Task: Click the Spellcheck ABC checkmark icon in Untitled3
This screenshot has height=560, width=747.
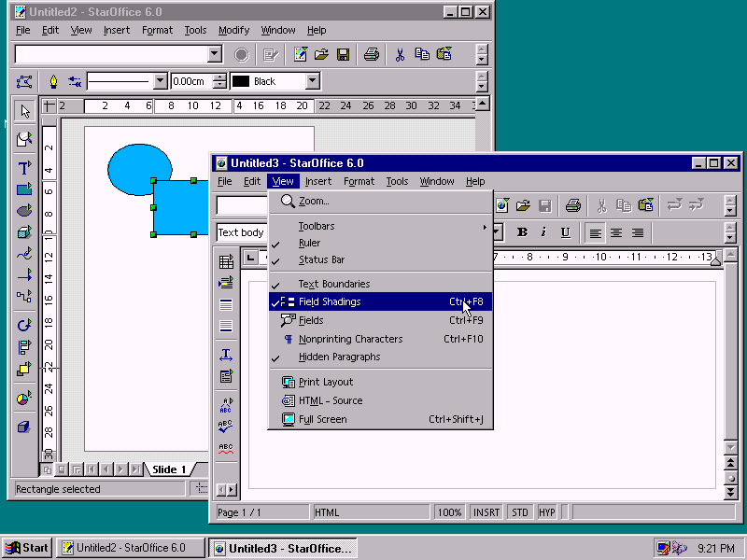Action: click(226, 426)
